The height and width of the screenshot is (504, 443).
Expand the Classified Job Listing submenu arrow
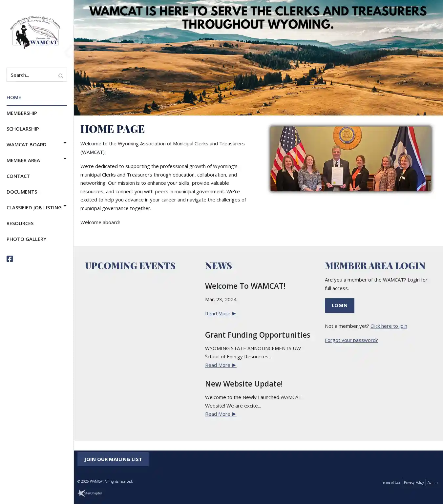tap(65, 206)
